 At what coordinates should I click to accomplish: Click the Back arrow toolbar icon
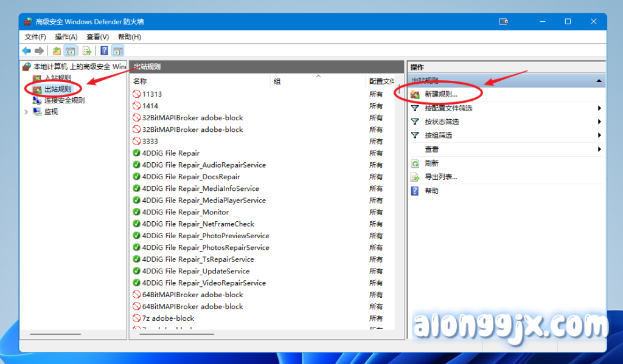26,51
